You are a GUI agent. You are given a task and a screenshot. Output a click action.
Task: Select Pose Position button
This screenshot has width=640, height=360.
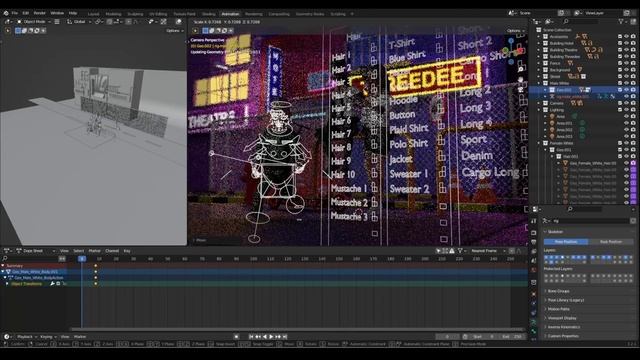566,242
